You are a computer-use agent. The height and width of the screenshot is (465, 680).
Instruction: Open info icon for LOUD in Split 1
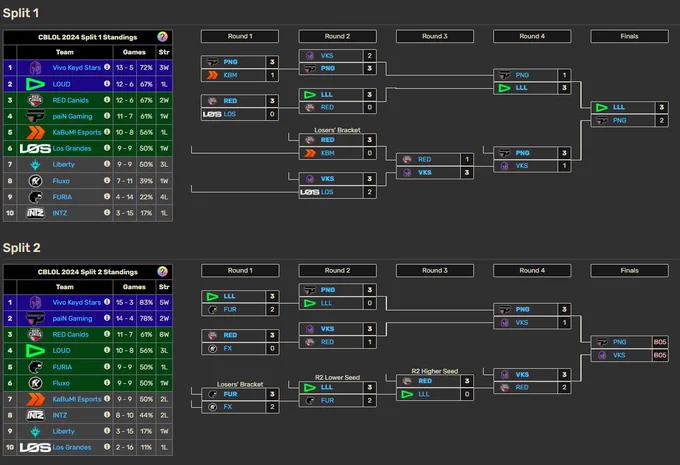(107, 84)
